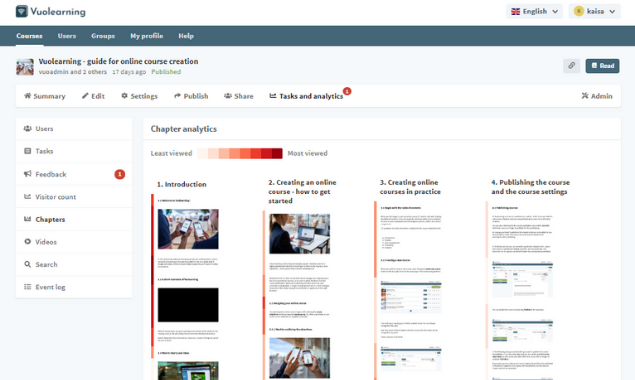Viewport: 635px width, 380px height.
Task: Open the Edit tab
Action: pyautogui.click(x=93, y=96)
